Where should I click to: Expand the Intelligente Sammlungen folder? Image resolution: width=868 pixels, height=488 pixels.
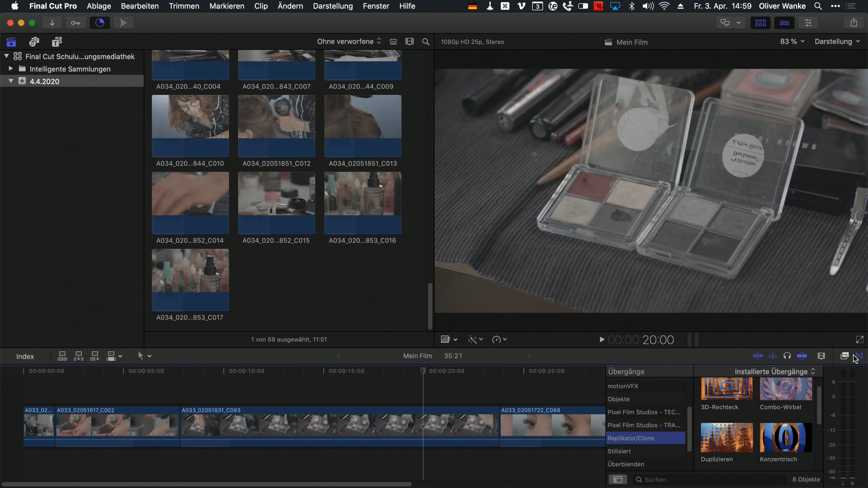10,69
